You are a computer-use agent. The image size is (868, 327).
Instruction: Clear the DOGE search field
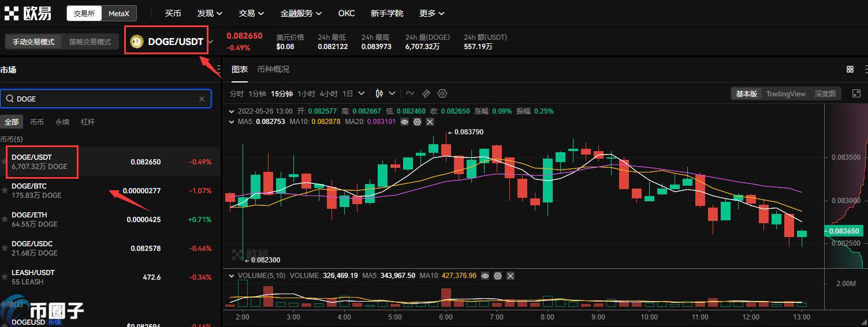click(202, 99)
